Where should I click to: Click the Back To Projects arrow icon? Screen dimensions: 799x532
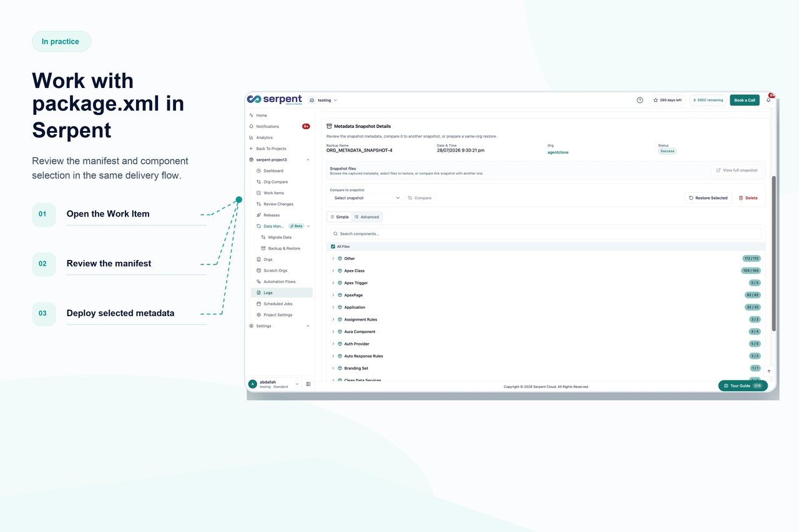tap(251, 148)
